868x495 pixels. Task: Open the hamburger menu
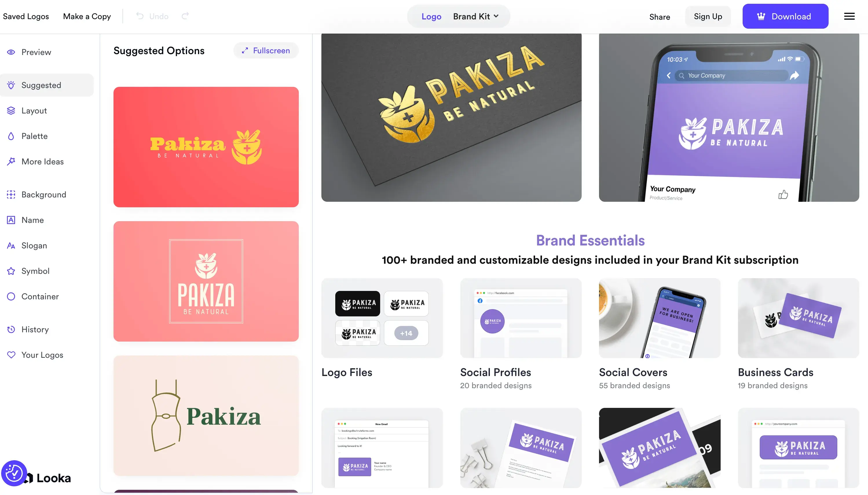[x=849, y=16]
